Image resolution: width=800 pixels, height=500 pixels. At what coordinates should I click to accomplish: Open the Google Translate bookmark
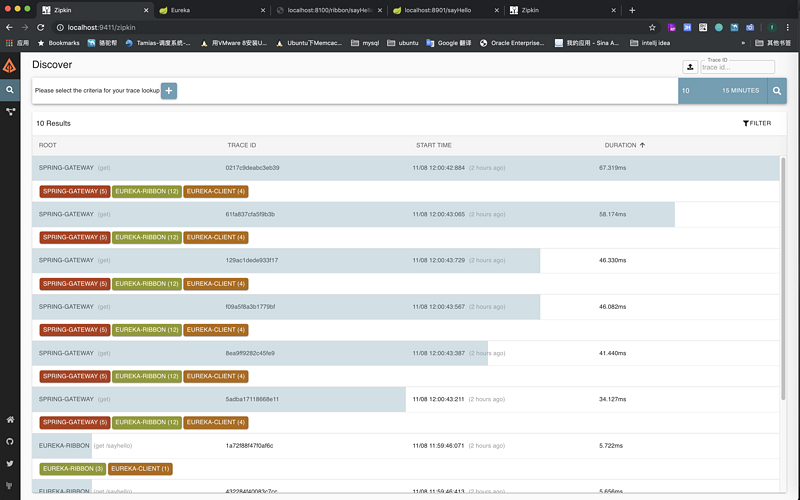[x=448, y=43]
